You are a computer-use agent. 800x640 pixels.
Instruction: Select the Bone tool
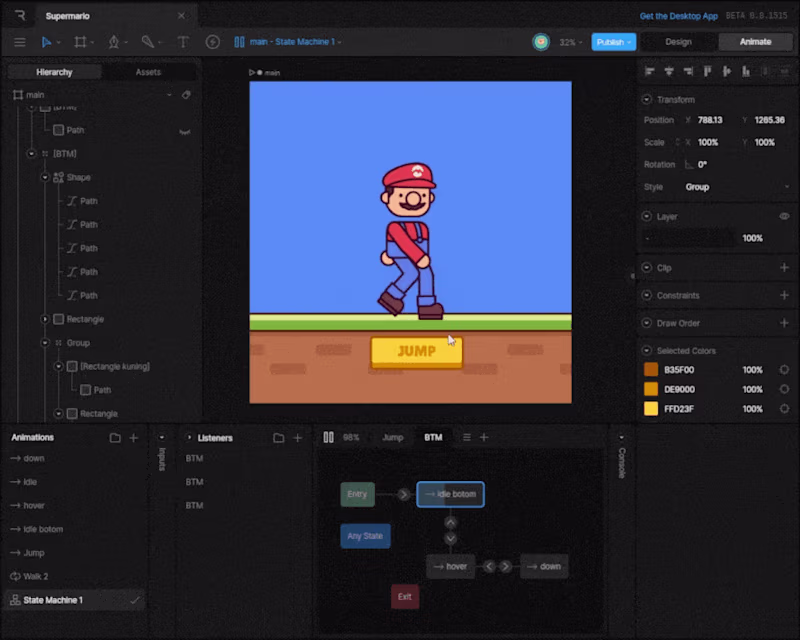tap(147, 42)
